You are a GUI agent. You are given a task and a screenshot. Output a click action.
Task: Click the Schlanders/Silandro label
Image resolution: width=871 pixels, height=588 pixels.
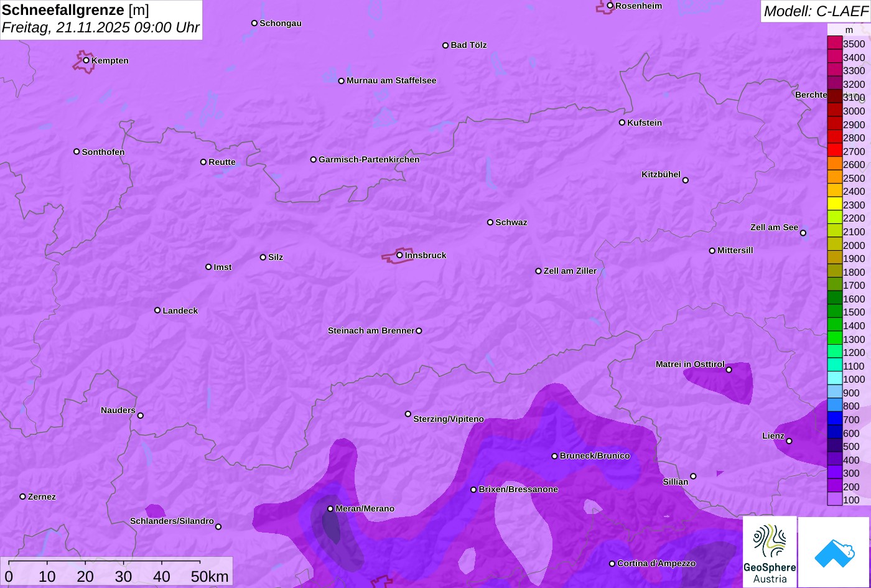172,521
